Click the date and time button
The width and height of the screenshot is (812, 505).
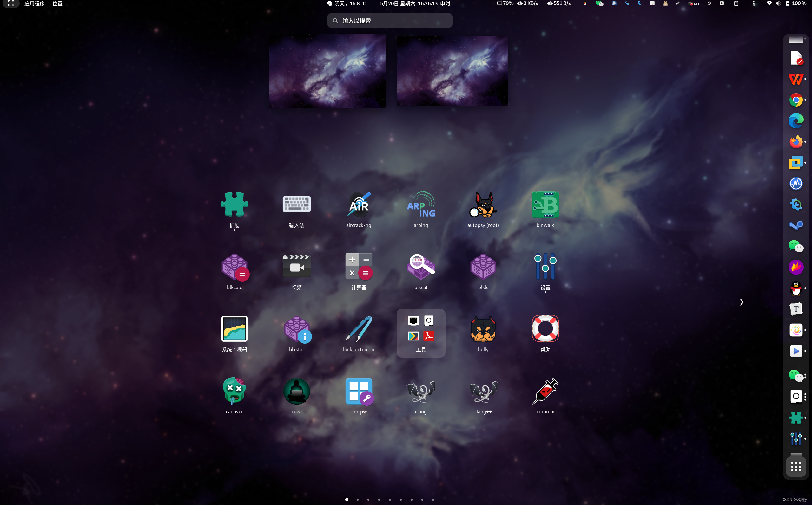[414, 3]
